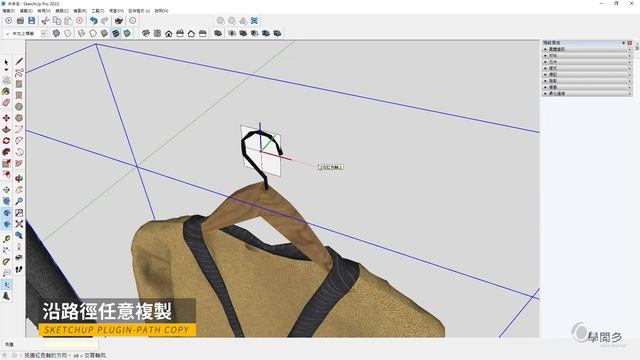Select the Zoom magnifier tool
The image size is (640, 360).
[x=19, y=201]
